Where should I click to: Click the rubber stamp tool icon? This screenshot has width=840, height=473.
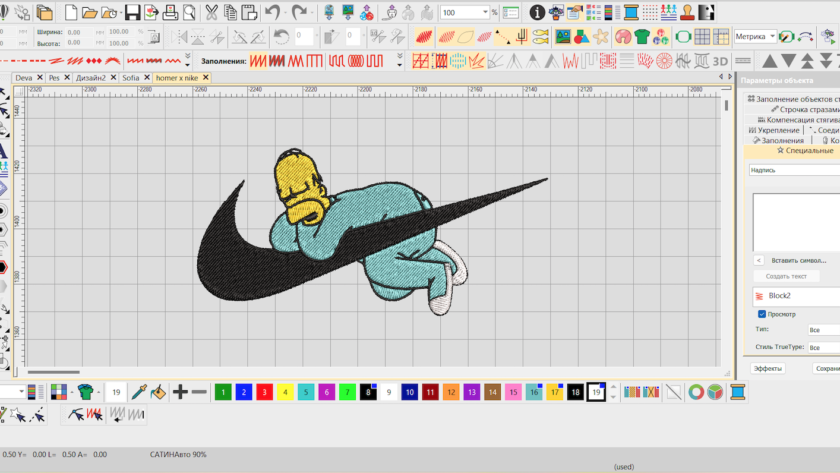pyautogui.click(x=687, y=12)
